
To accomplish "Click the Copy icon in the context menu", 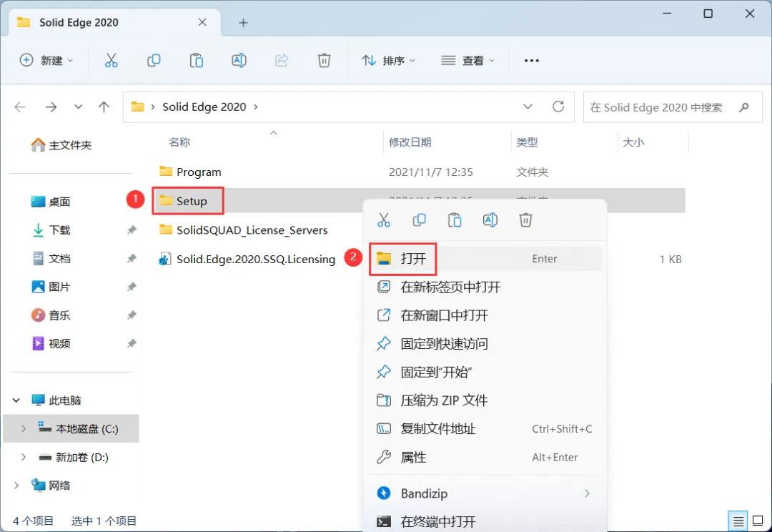I will pyautogui.click(x=419, y=220).
